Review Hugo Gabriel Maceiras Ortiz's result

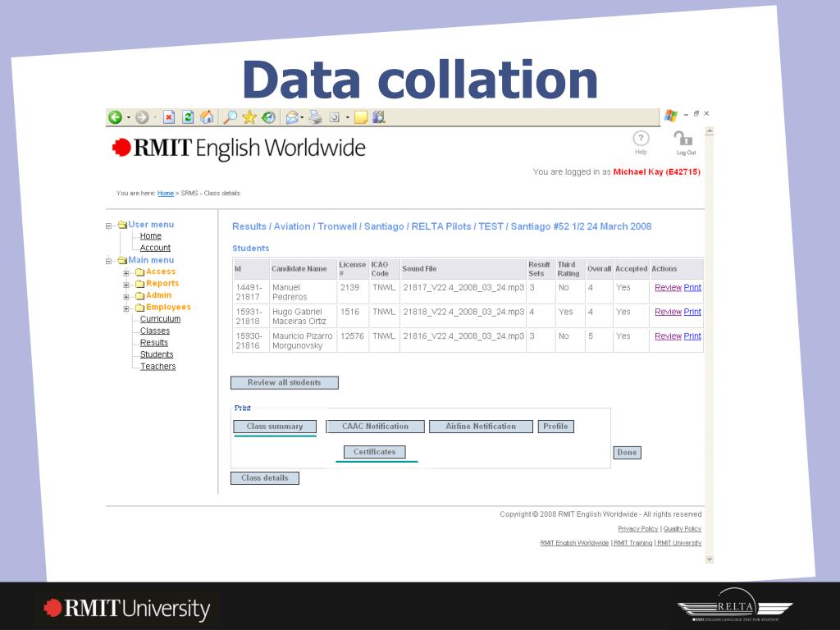668,312
